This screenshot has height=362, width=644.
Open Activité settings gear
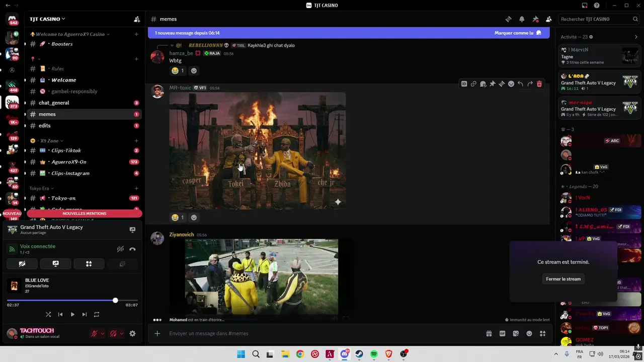(591, 37)
